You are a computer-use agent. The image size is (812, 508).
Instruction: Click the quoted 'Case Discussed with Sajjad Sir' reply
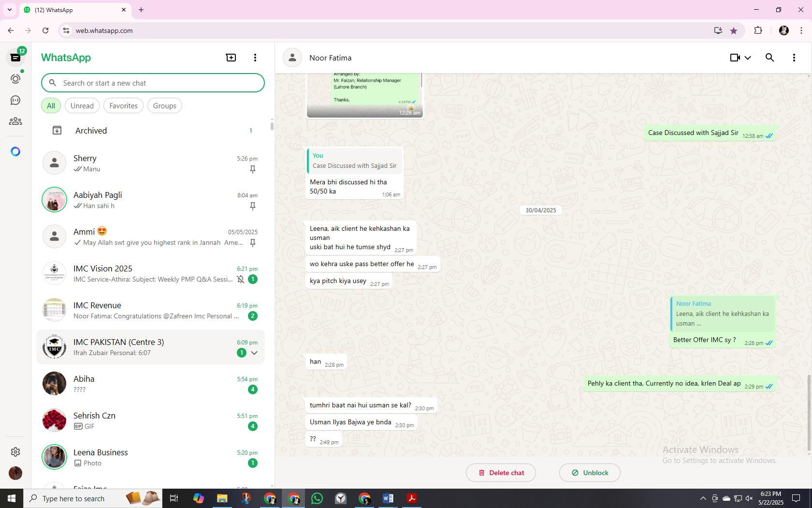pos(354,161)
